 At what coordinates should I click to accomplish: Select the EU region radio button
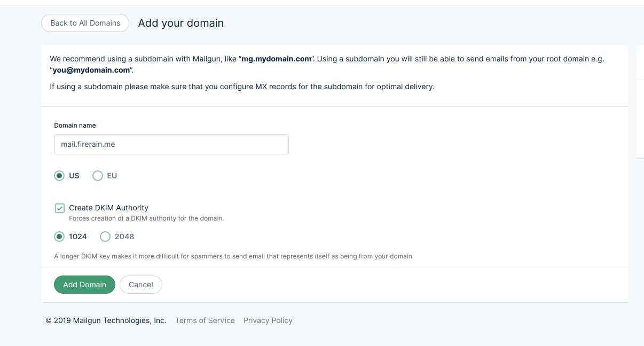tap(98, 176)
